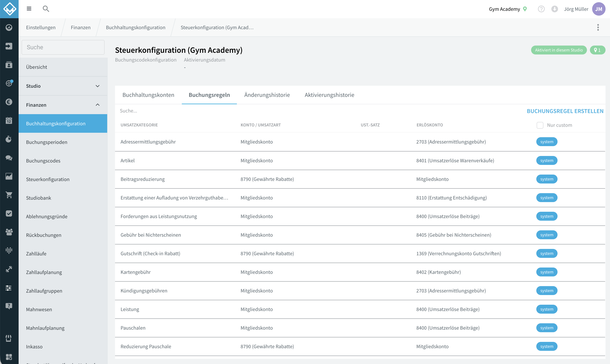
Task: Enable the Nur custom checkbox
Action: (x=540, y=125)
